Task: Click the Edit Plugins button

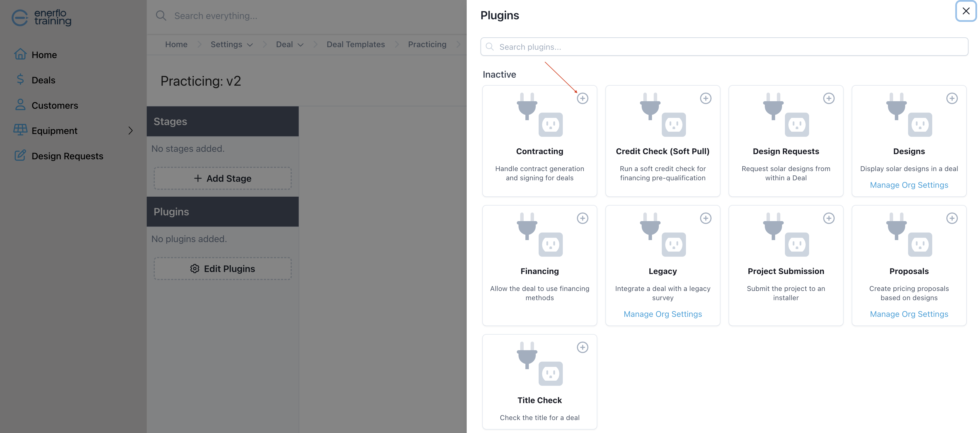Action: click(x=222, y=269)
